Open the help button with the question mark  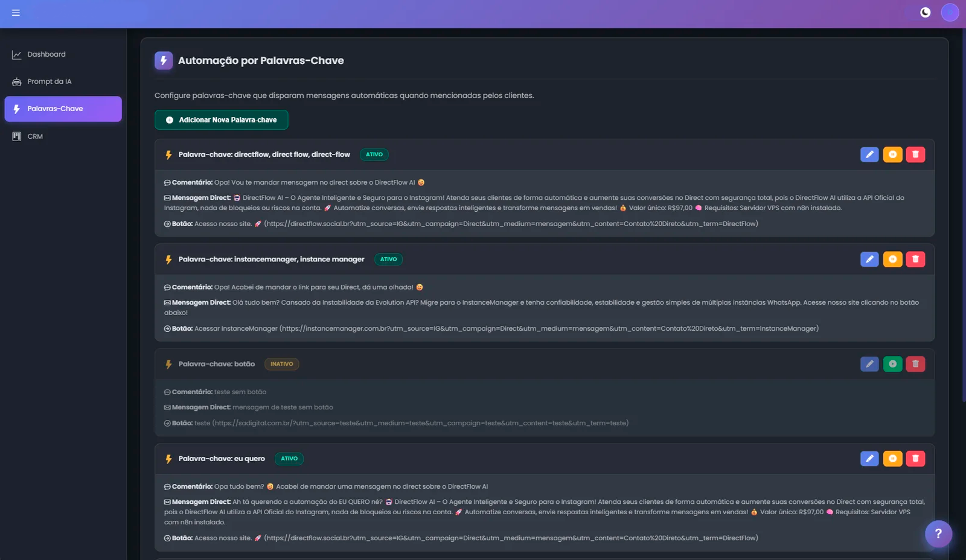coord(938,533)
